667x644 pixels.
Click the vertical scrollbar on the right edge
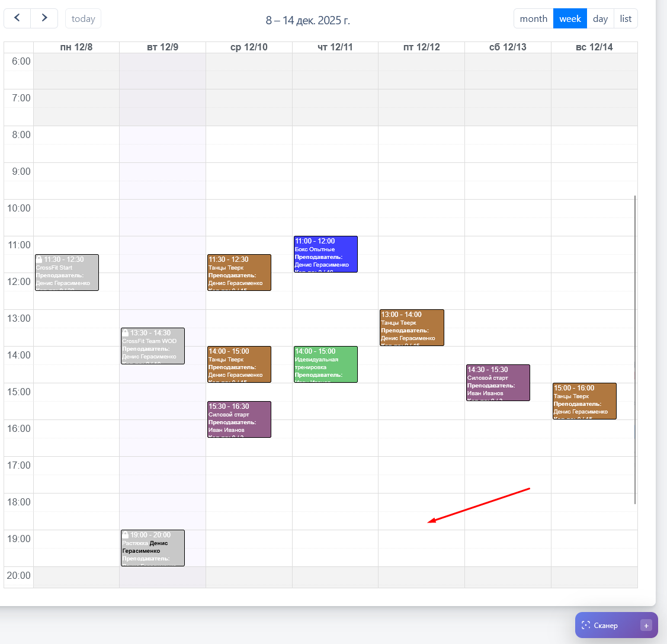(x=635, y=350)
